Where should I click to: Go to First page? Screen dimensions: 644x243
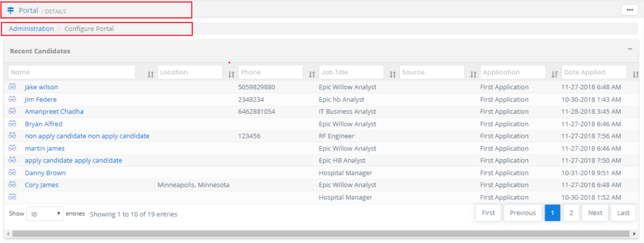[x=488, y=213]
